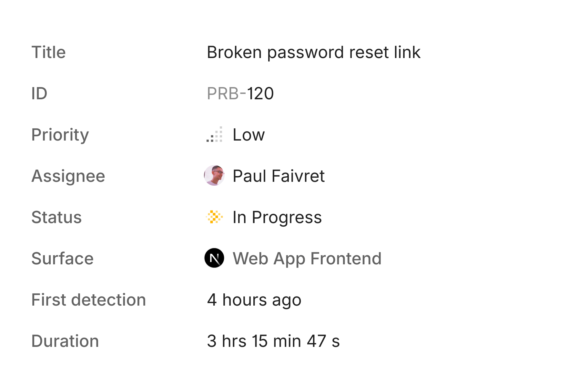
Task: Open the assignee value Paul Faivret
Action: tap(279, 176)
